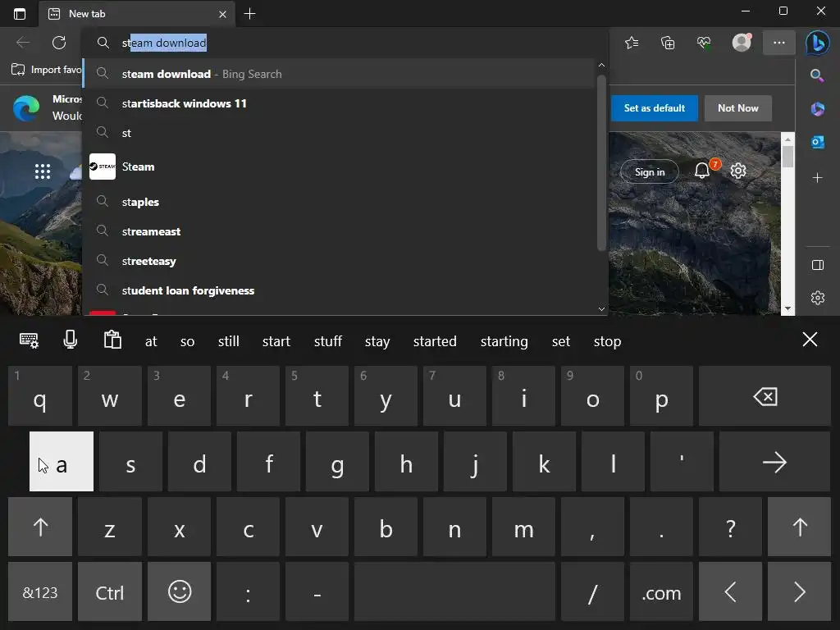The height and width of the screenshot is (630, 840).
Task: Choose word prediction 'stuff'
Action: pyautogui.click(x=327, y=341)
